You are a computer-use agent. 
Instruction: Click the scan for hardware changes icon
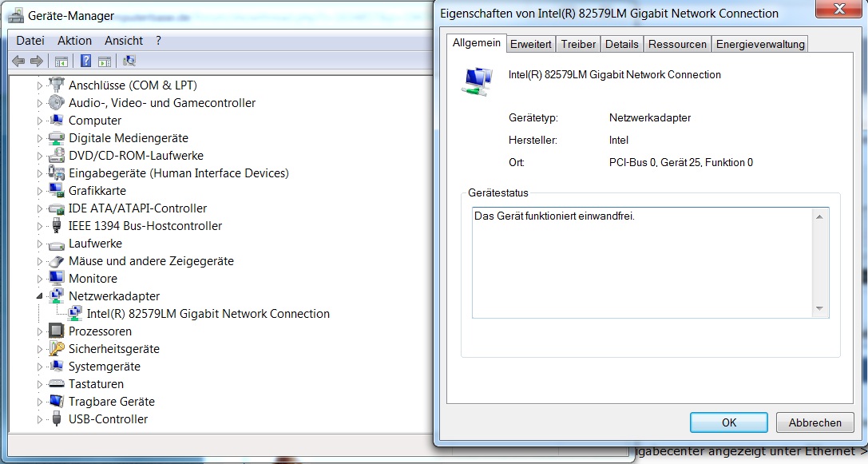129,61
